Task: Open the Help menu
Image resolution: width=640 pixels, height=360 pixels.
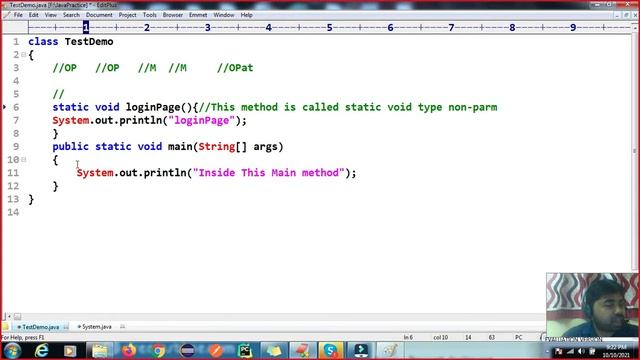Action: click(x=247, y=15)
